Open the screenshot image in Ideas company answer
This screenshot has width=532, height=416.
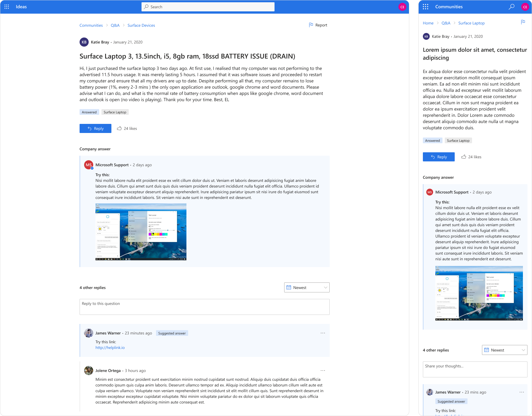(141, 232)
